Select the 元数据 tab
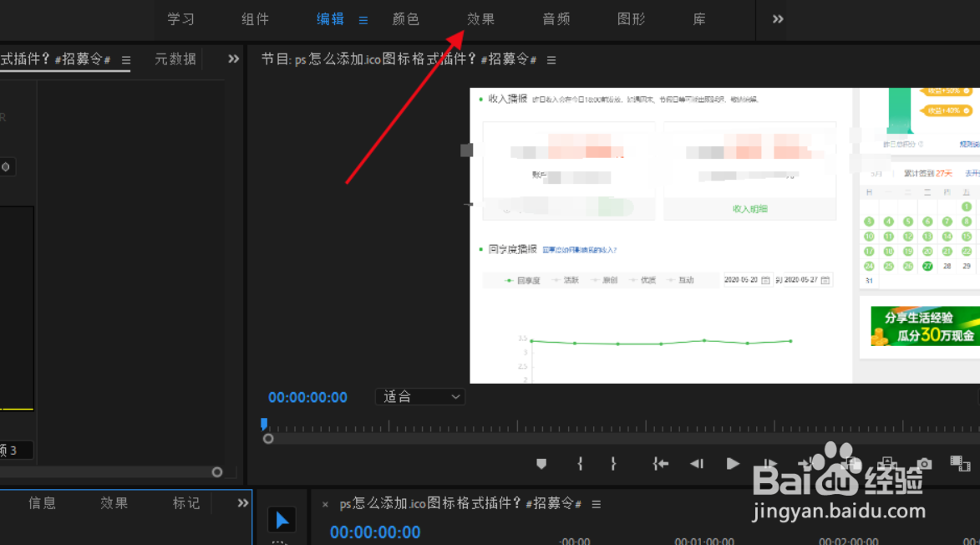 [x=174, y=59]
